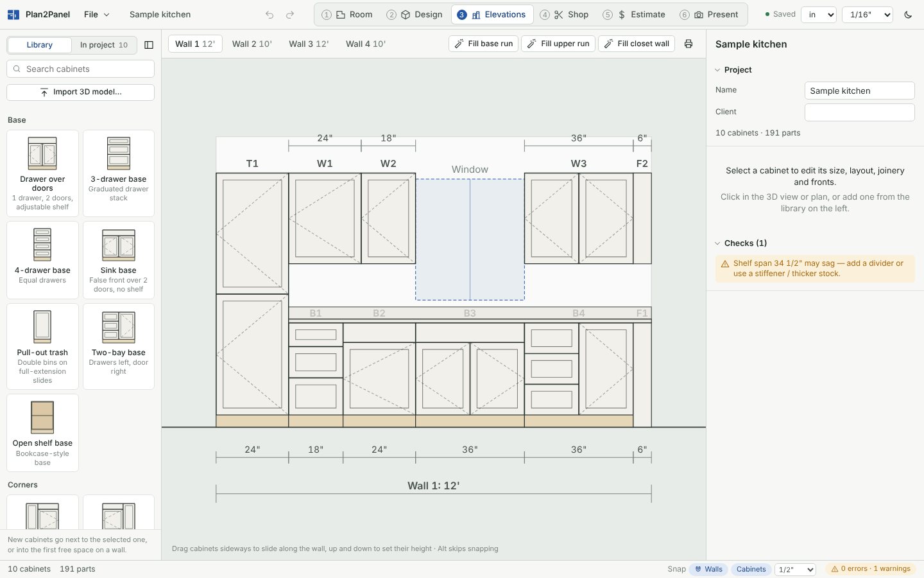Click the Plan2Panel logo icon
Image resolution: width=924 pixels, height=578 pixels.
[13, 15]
